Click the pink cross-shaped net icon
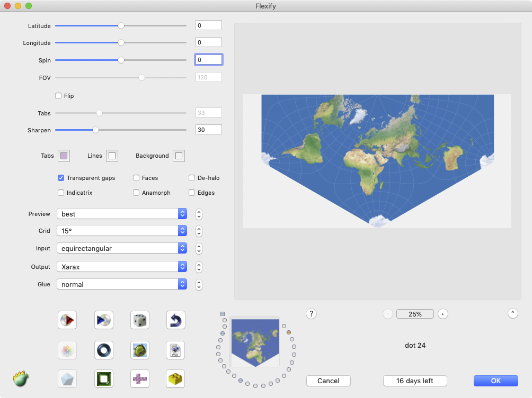 [139, 379]
